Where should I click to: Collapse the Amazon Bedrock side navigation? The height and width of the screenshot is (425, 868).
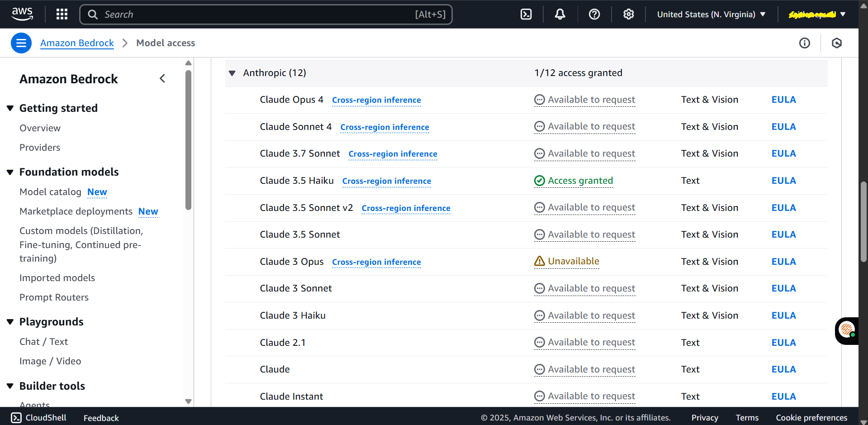pos(162,79)
